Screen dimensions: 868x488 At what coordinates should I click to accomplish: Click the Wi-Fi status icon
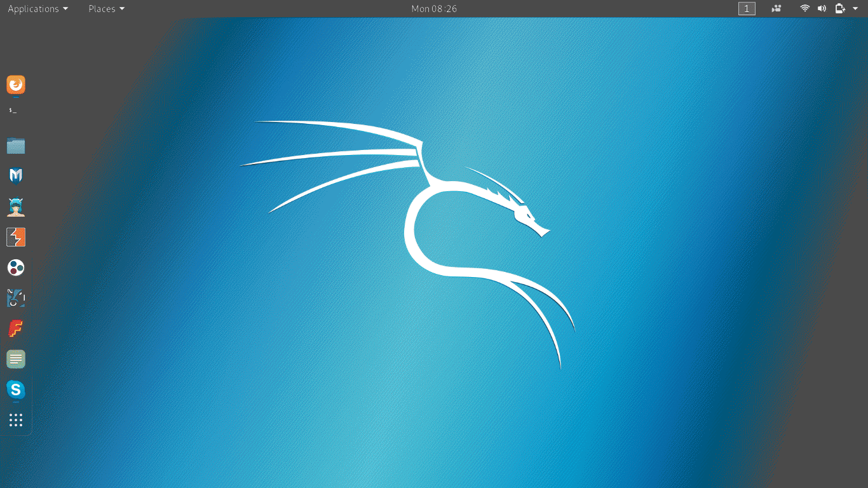tap(804, 8)
